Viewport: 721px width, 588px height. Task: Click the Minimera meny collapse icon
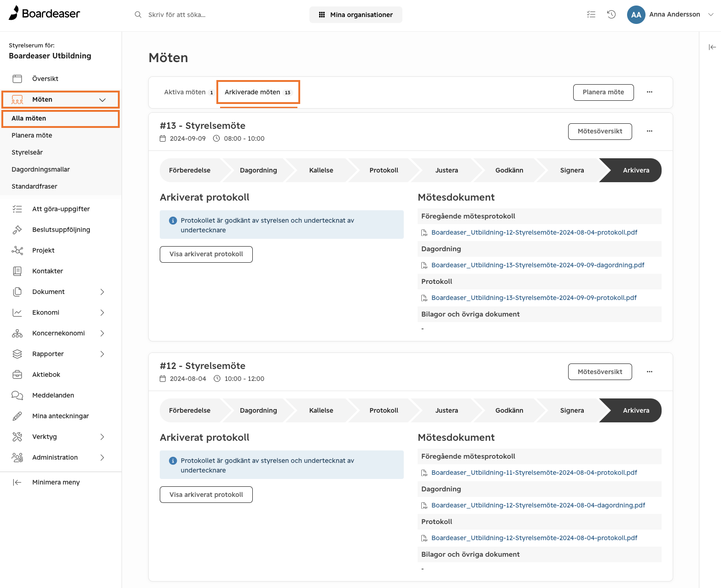coord(17,482)
